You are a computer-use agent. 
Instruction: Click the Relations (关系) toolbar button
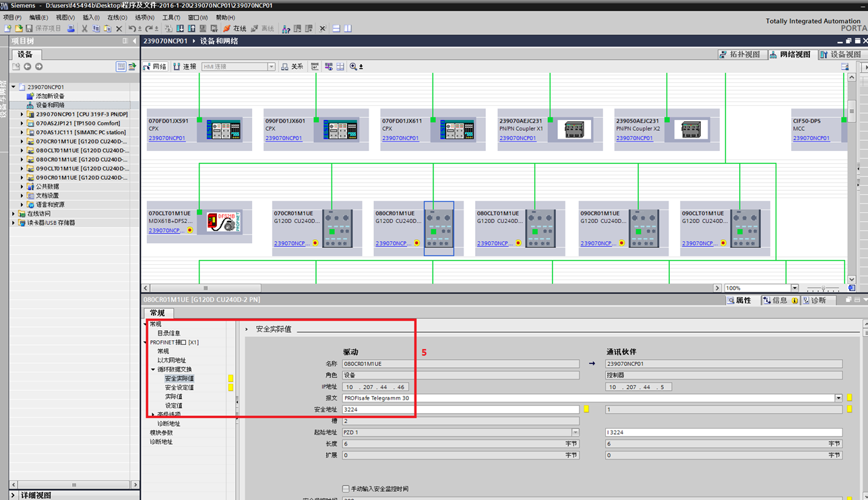click(292, 67)
